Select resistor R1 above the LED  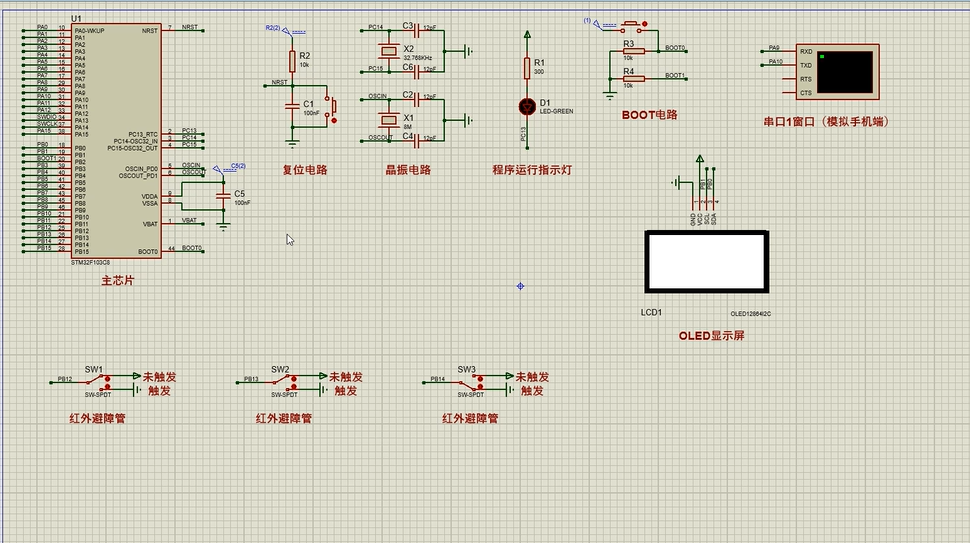(527, 67)
